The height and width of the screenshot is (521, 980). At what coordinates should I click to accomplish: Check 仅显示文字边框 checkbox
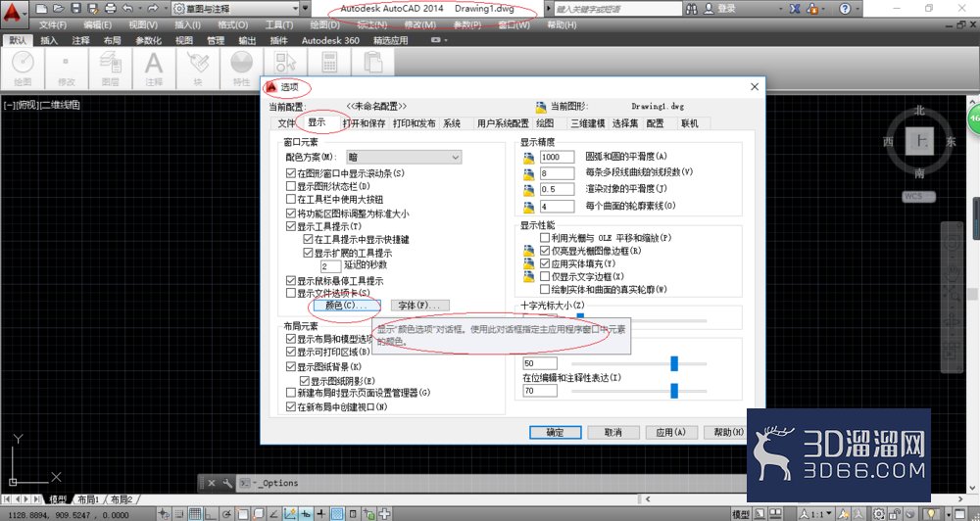point(544,276)
